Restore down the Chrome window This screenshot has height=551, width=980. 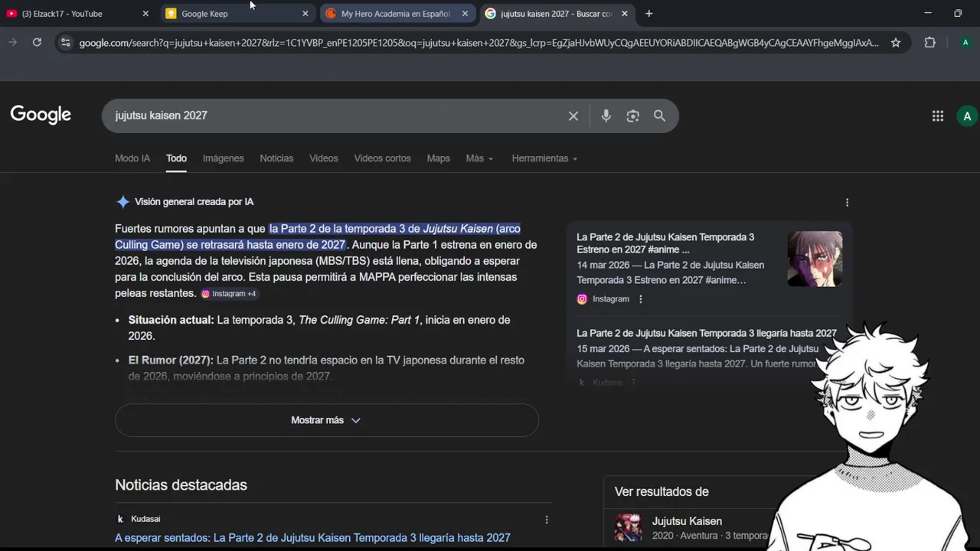tap(958, 13)
